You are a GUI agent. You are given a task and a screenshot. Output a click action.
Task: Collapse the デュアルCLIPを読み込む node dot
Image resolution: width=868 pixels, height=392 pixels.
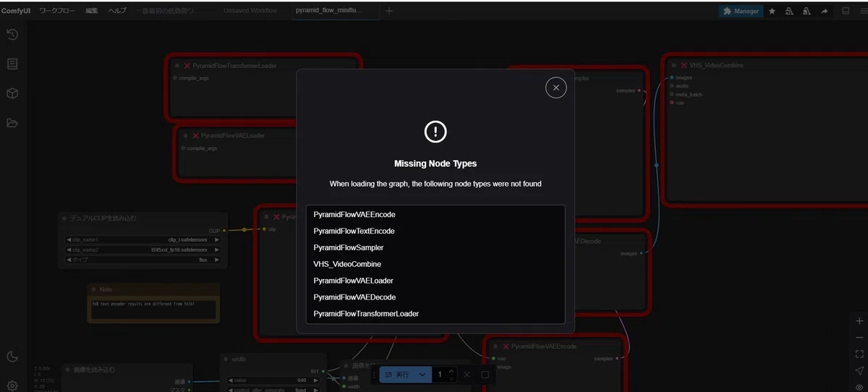[x=64, y=218]
